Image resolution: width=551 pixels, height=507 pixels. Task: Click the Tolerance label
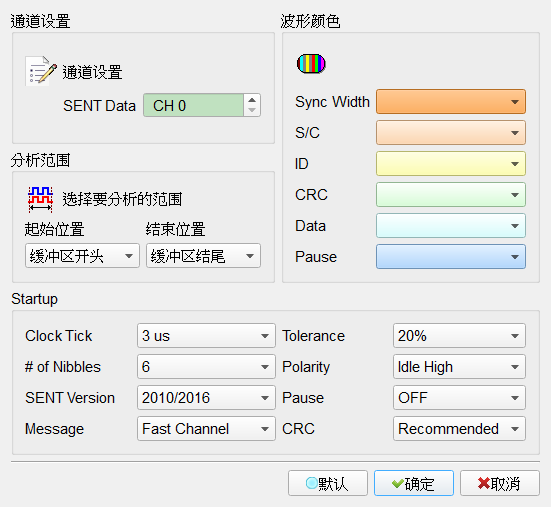[x=313, y=336]
